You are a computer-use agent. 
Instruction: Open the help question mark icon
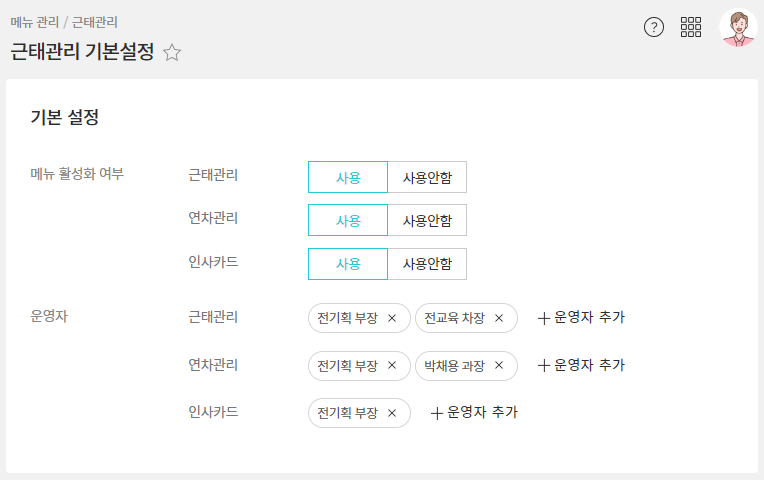click(654, 27)
